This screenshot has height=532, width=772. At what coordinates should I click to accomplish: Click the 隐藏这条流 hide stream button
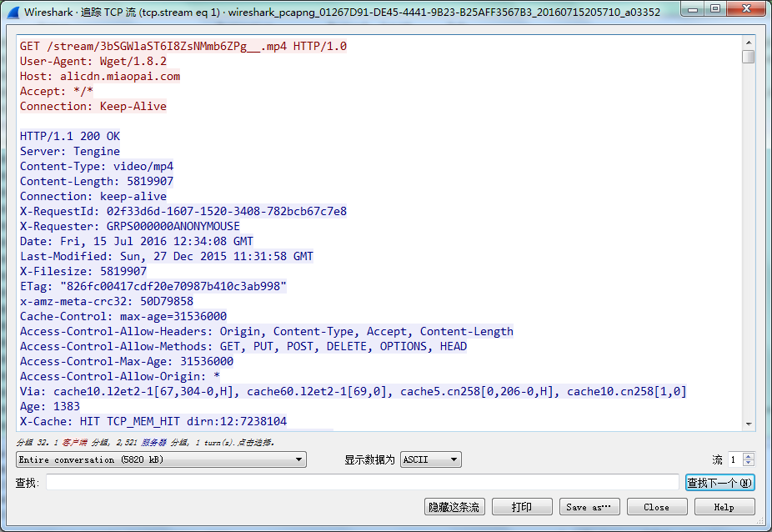pos(454,507)
